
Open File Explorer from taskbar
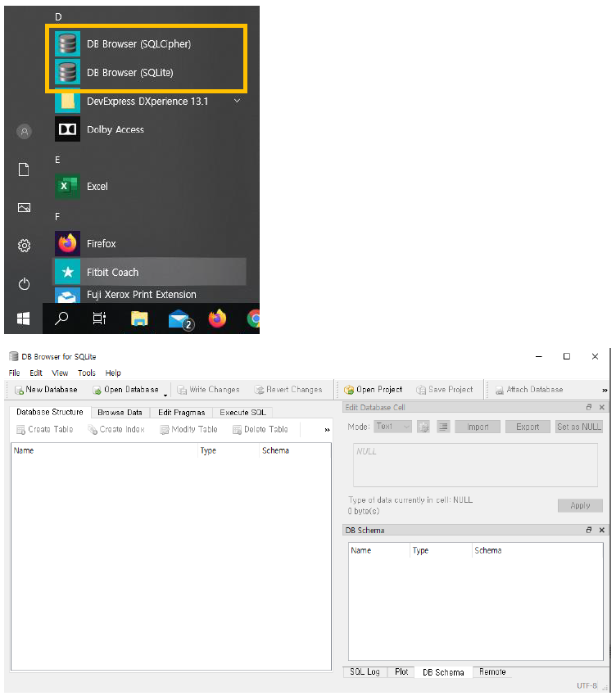point(139,319)
